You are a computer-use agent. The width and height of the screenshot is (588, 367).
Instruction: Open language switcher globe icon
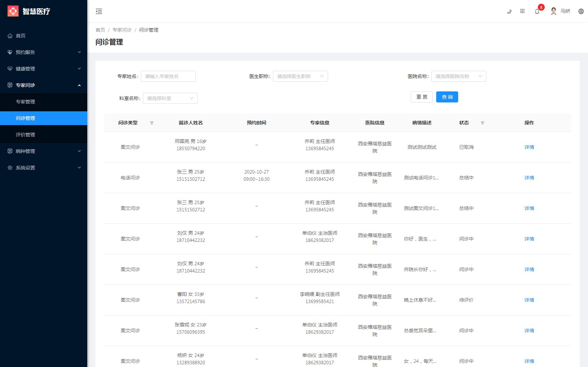click(x=581, y=11)
